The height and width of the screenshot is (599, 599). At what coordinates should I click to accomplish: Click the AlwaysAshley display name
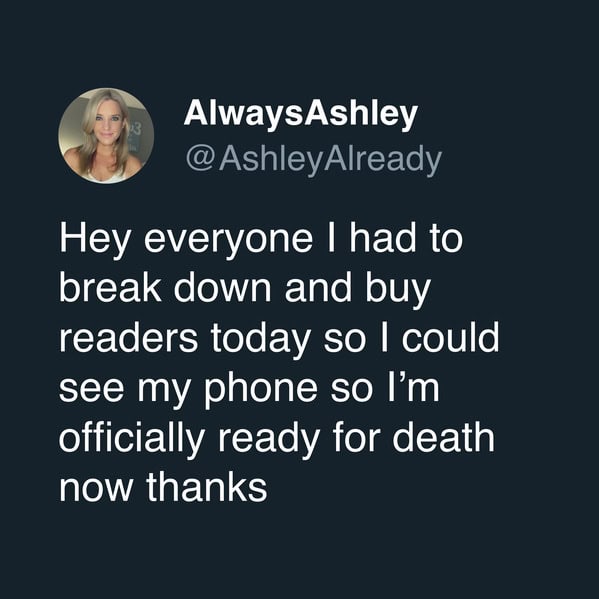301,114
